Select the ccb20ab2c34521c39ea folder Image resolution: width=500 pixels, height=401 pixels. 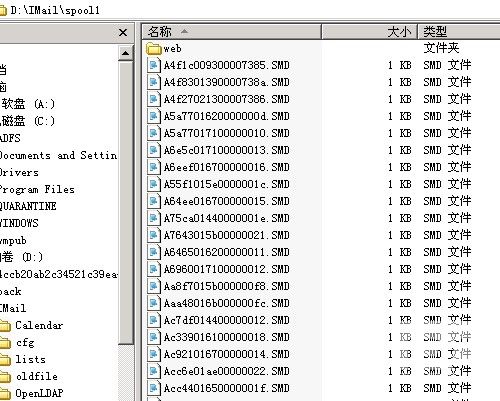click(59, 275)
